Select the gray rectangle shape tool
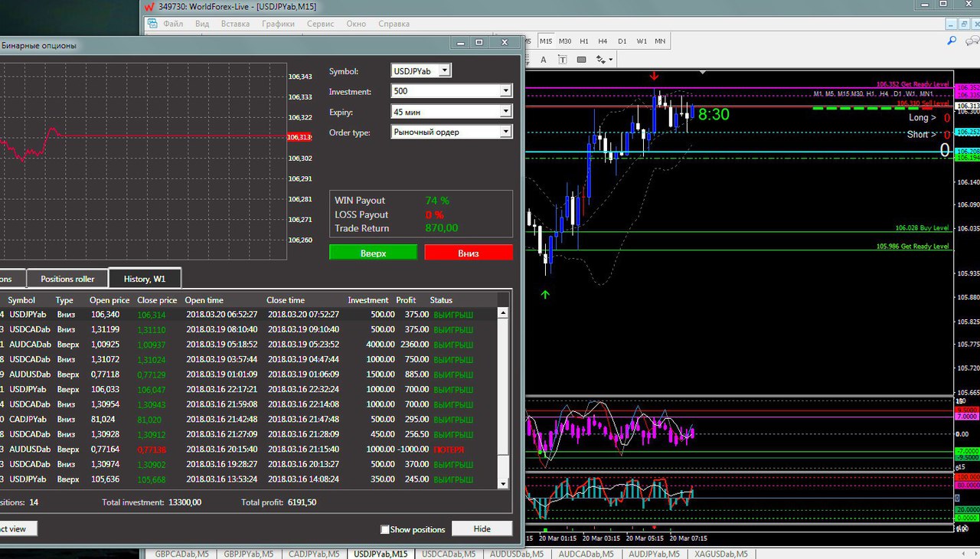Screen dimensions: 980x559 582,59
